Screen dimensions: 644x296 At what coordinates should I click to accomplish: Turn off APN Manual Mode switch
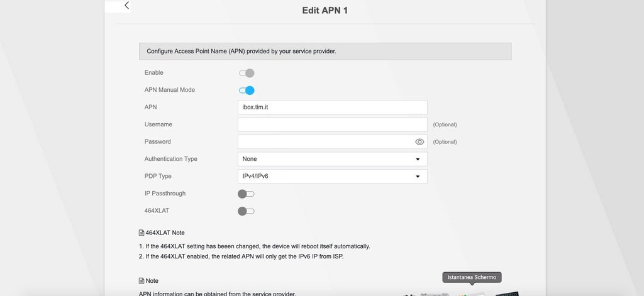click(x=247, y=90)
